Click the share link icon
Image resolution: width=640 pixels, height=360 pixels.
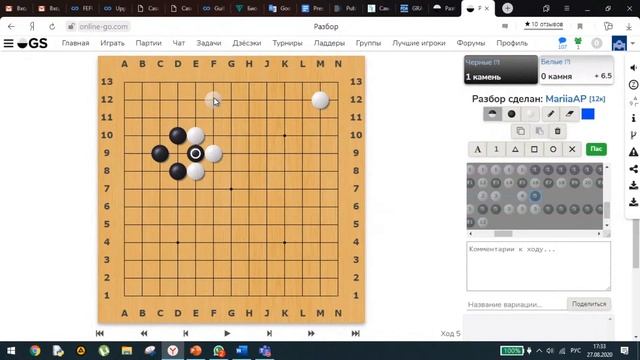[x=633, y=169]
